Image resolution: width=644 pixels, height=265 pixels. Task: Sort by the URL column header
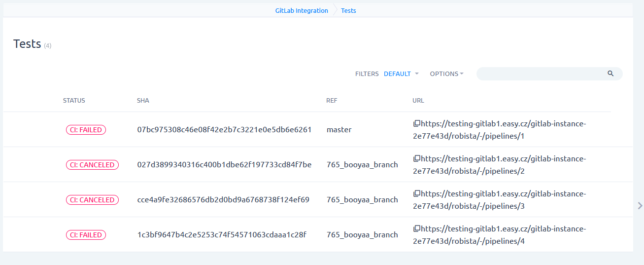(x=418, y=101)
